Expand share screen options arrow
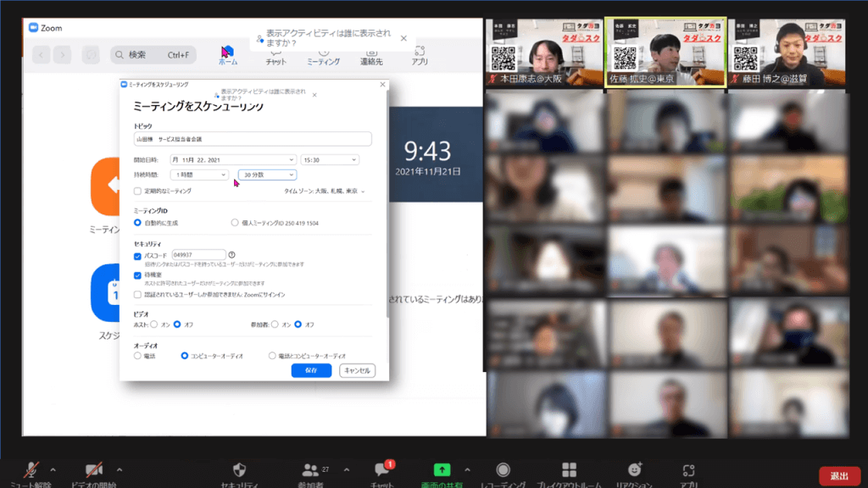Image resolution: width=868 pixels, height=488 pixels. pyautogui.click(x=467, y=469)
